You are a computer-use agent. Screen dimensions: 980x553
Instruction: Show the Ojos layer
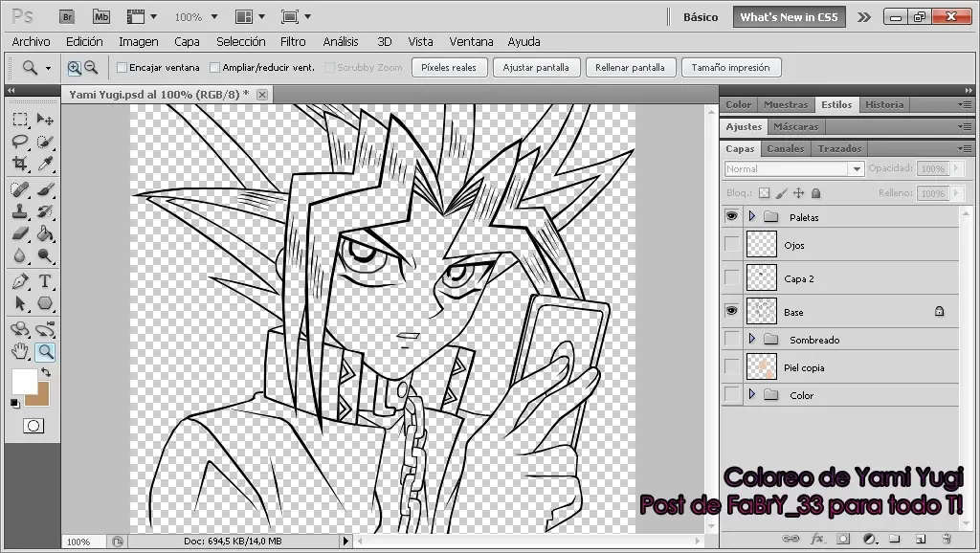tap(732, 245)
